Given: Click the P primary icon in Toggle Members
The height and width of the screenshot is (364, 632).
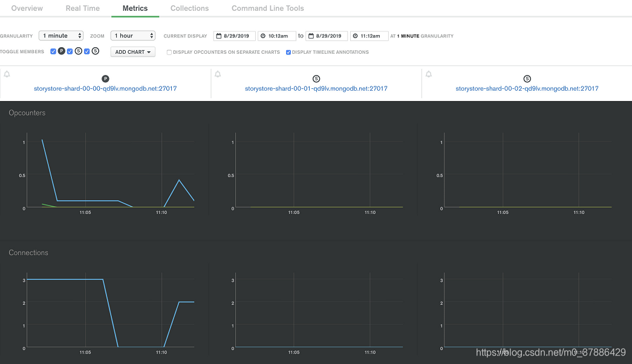Looking at the screenshot, I should click(61, 51).
